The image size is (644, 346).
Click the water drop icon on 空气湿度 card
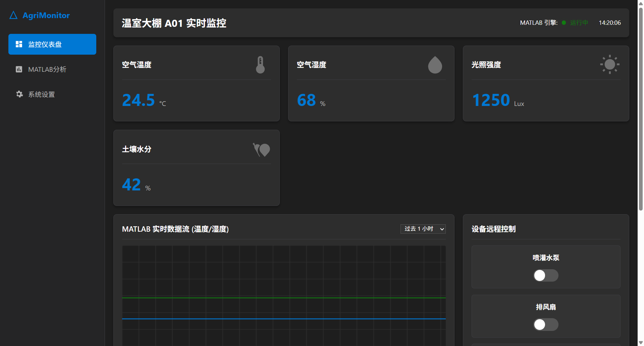435,65
